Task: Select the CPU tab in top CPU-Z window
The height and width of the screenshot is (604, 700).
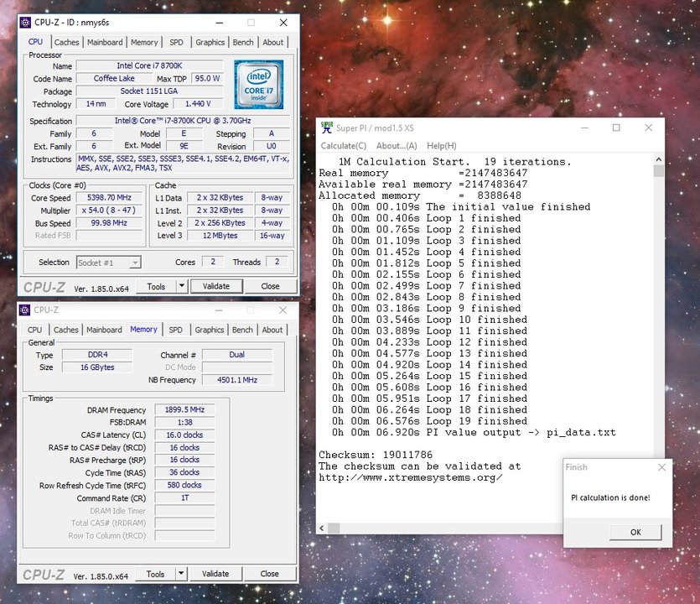Action: (x=35, y=42)
